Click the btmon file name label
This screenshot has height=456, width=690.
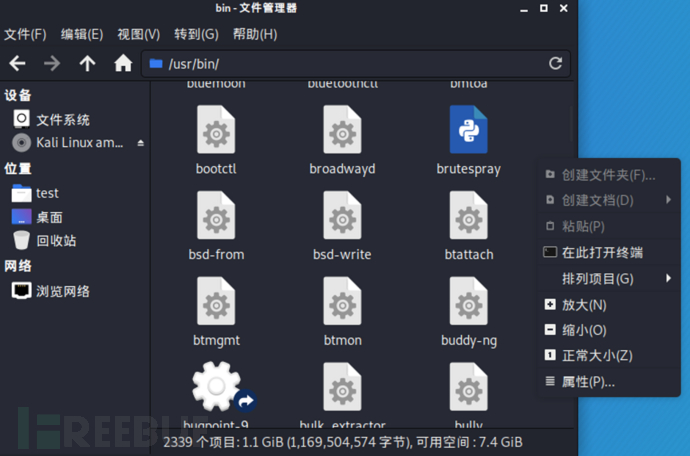342,340
